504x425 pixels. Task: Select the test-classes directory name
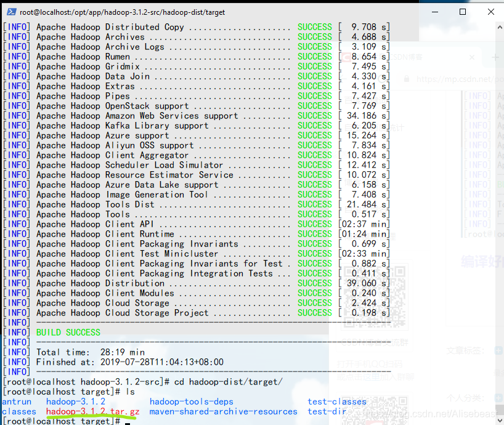[337, 402]
